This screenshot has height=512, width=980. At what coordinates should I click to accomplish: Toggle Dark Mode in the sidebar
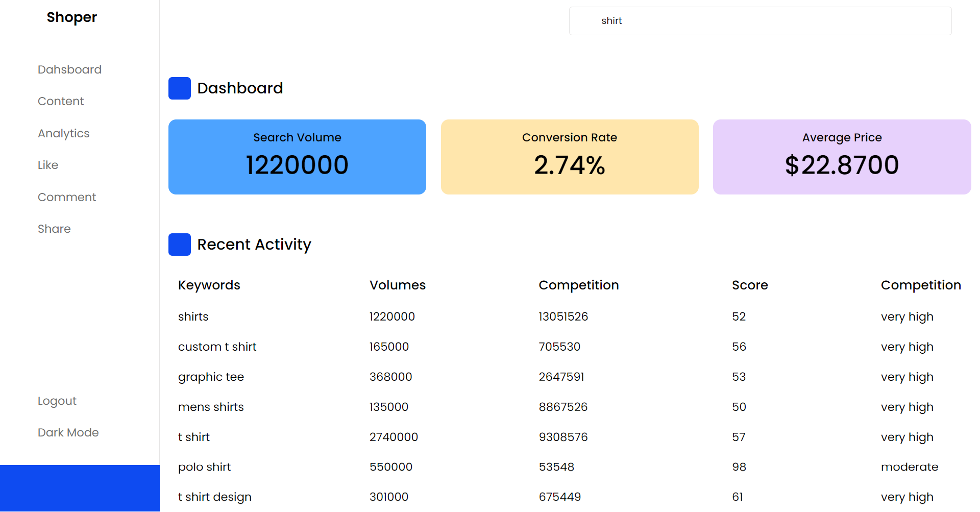pos(68,432)
